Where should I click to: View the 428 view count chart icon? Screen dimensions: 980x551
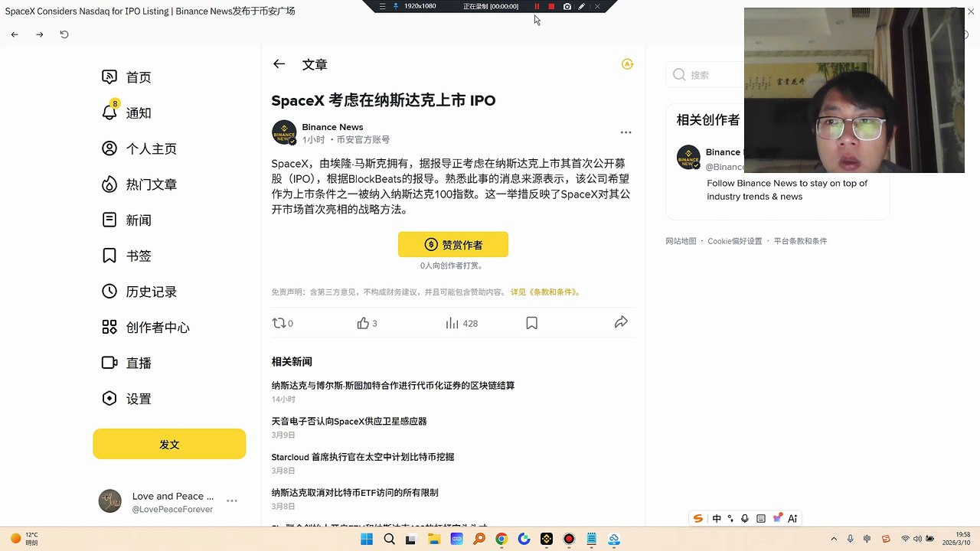452,323
